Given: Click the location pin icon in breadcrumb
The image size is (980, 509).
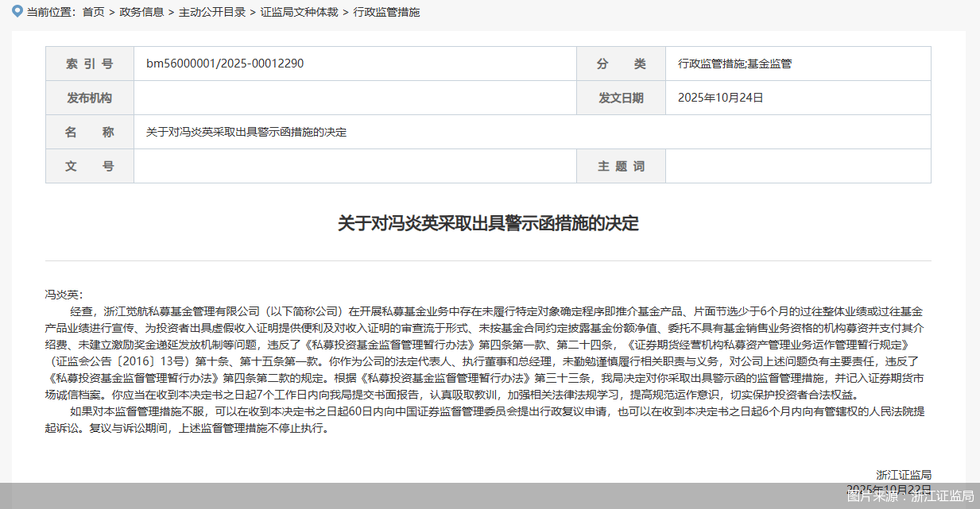Looking at the screenshot, I should point(17,12).
